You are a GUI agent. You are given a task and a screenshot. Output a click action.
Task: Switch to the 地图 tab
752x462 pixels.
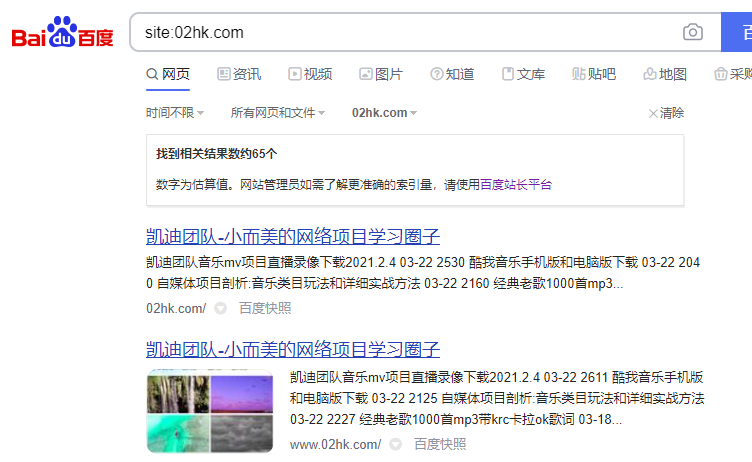[x=665, y=74]
